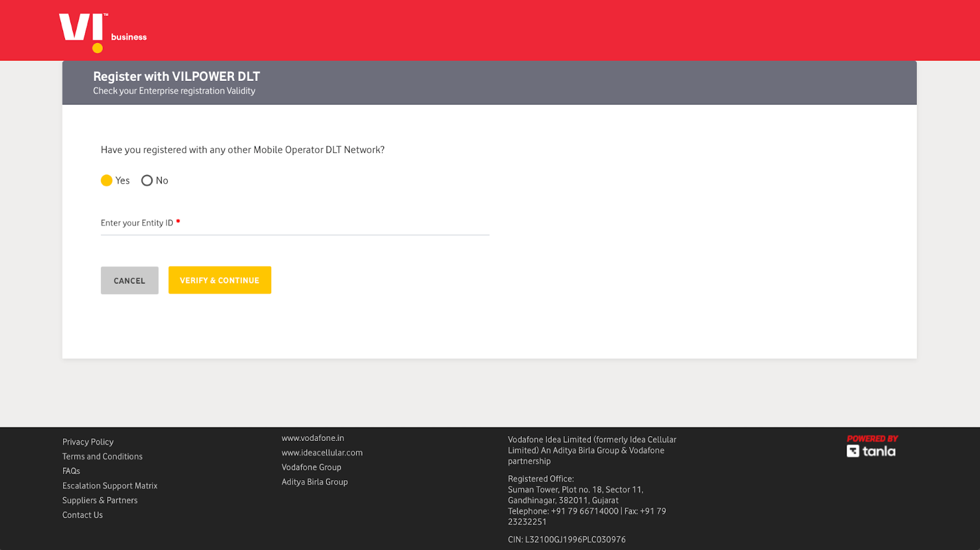
Task: Visit www.ideacellular.com link
Action: 322,453
